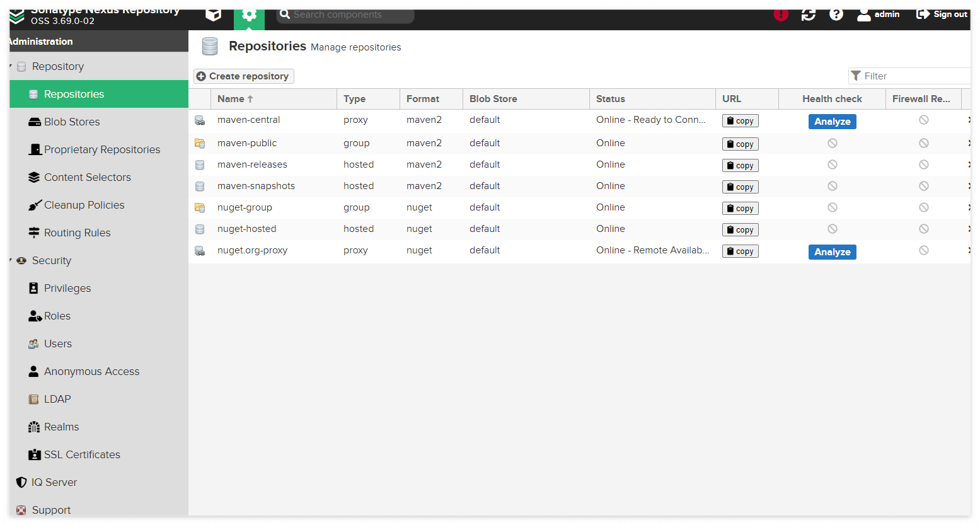Click the hosted icon beside maven-releases

[x=200, y=164]
